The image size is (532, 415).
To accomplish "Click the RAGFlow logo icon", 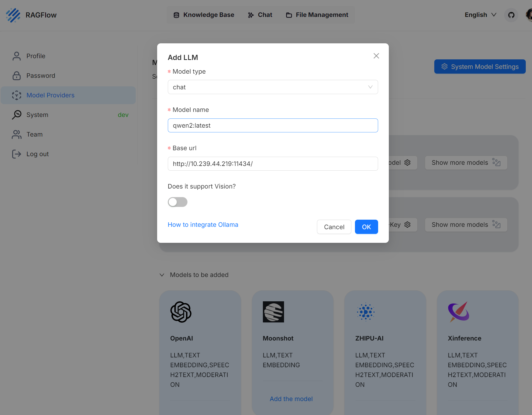I will tap(13, 15).
